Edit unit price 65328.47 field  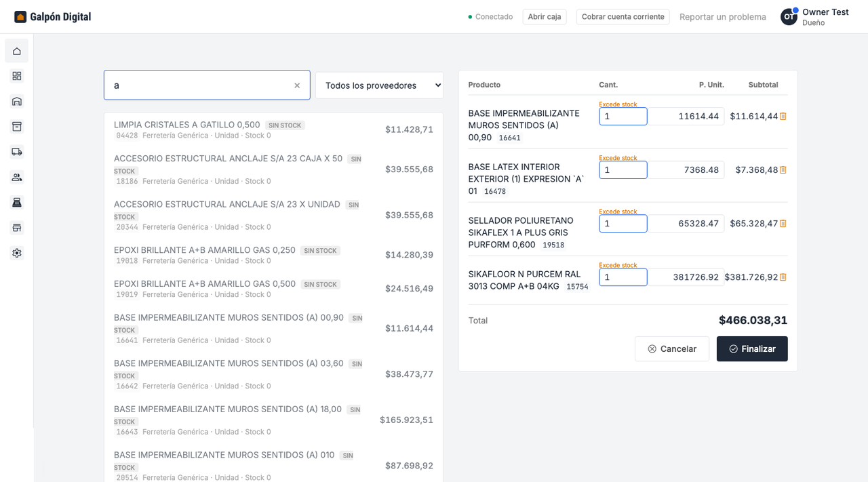[686, 224]
